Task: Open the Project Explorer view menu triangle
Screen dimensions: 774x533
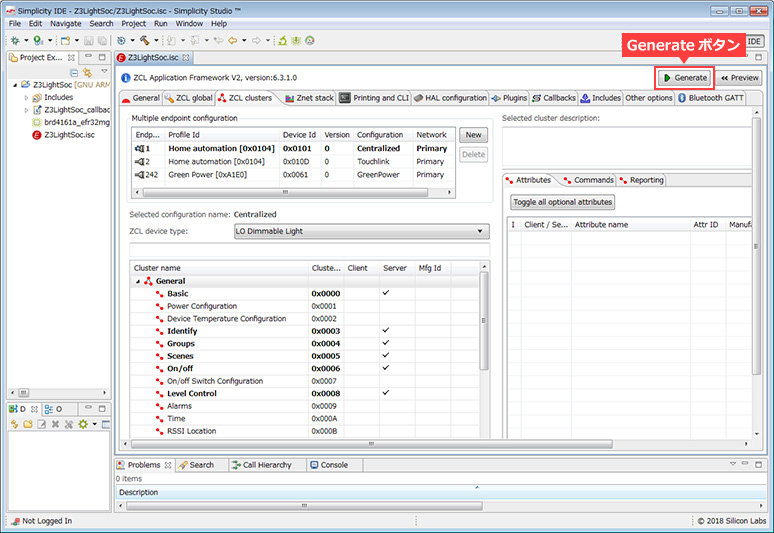Action: click(x=104, y=71)
